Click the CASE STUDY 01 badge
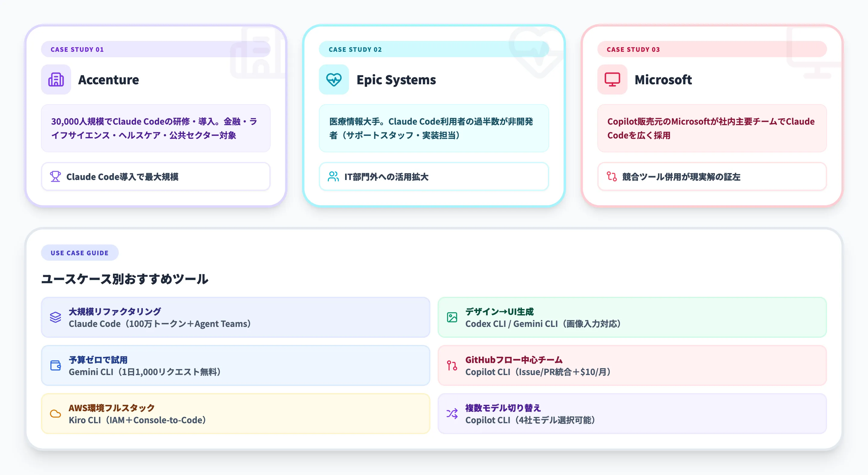The height and width of the screenshot is (475, 868). (77, 49)
